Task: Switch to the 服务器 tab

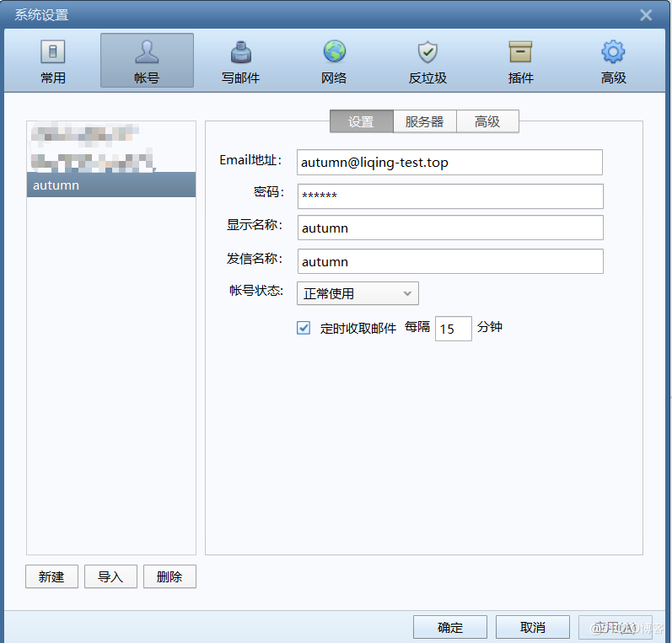Action: (424, 121)
